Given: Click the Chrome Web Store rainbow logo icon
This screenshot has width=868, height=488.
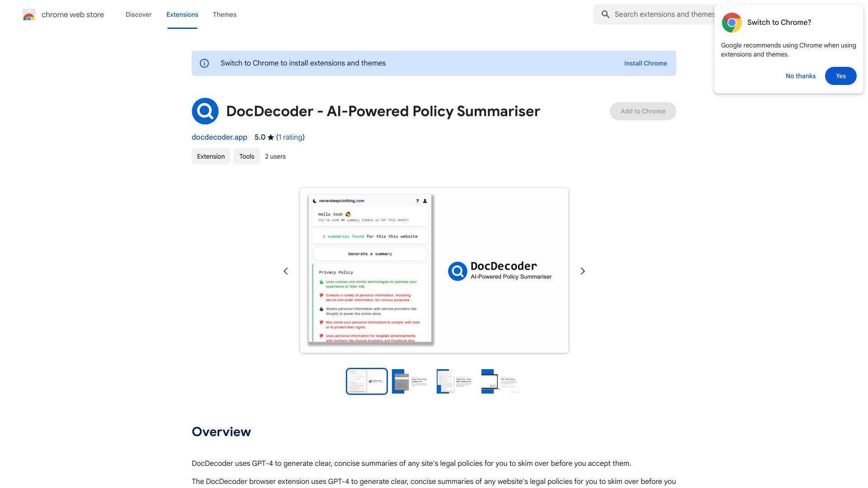Looking at the screenshot, I should click(28, 14).
